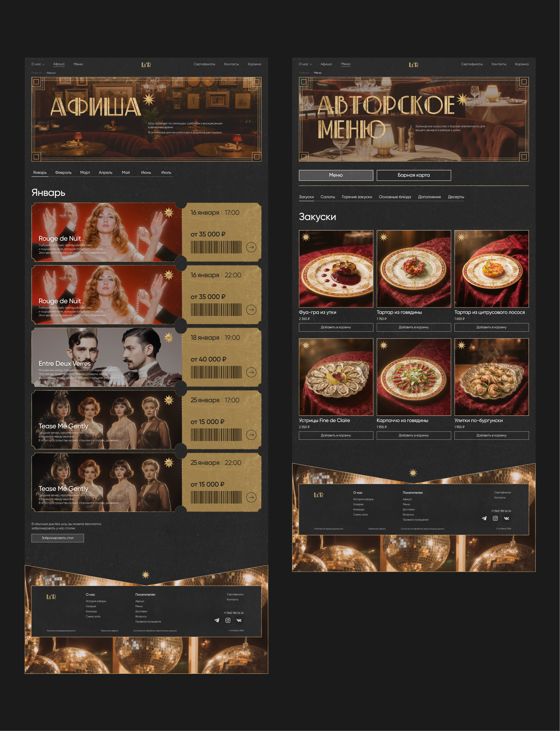Click VK icon in Меню page footer
Screen dimensions: 560x731
click(506, 519)
